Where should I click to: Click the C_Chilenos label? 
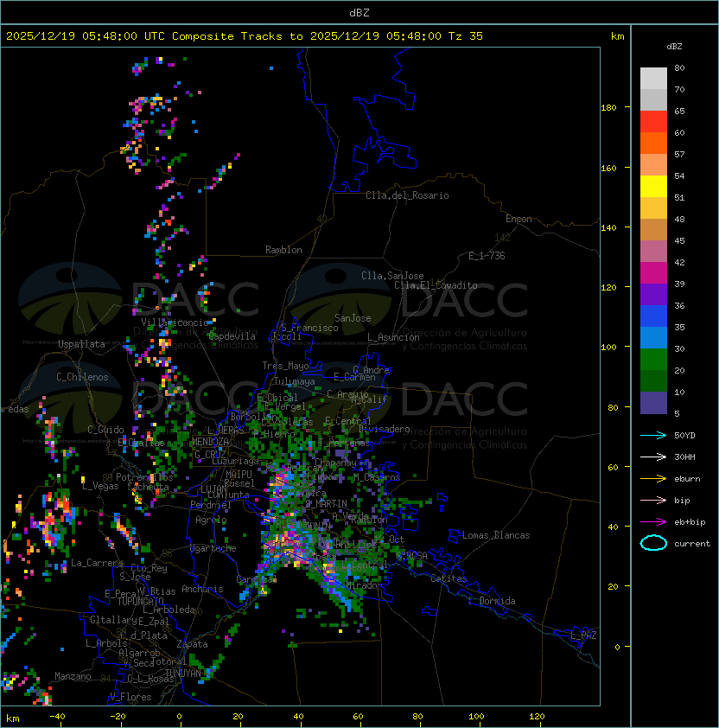[82, 377]
